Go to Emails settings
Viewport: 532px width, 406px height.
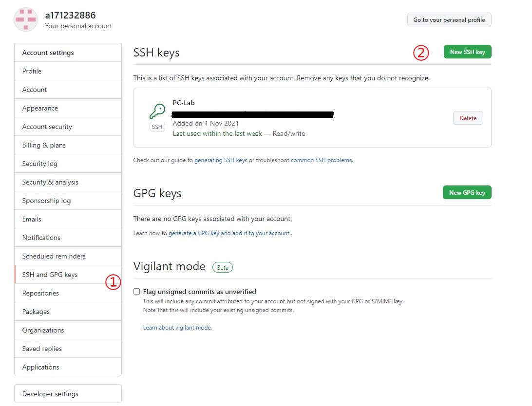pos(68,219)
